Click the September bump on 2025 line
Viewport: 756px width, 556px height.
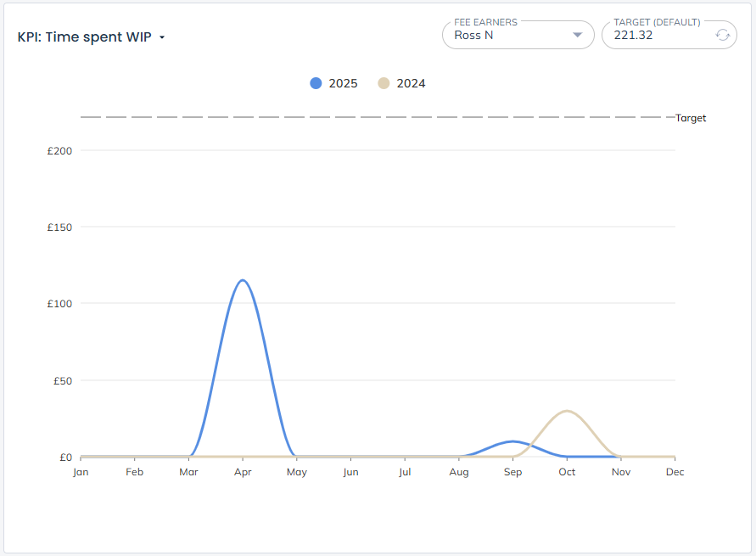(x=512, y=441)
